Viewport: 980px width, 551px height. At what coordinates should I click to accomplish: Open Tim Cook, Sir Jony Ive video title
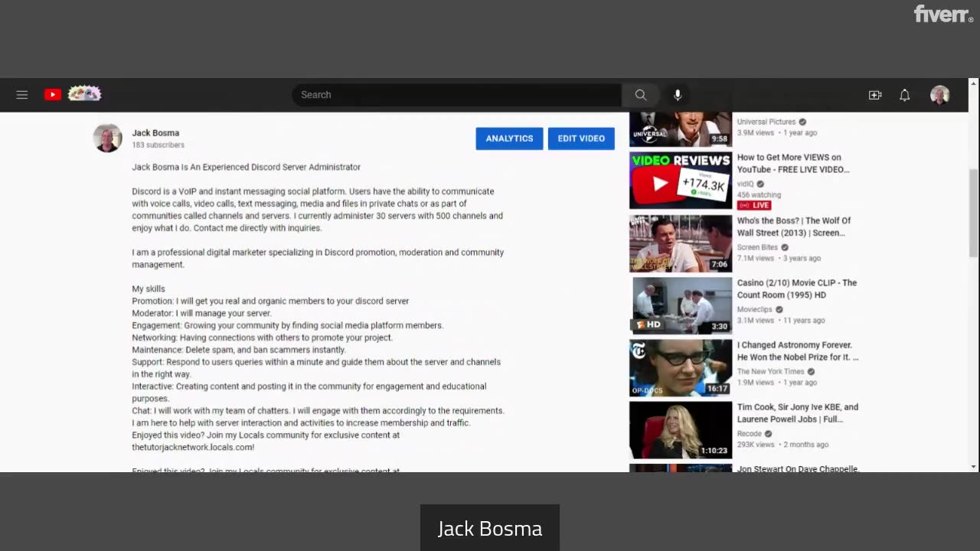click(x=797, y=412)
